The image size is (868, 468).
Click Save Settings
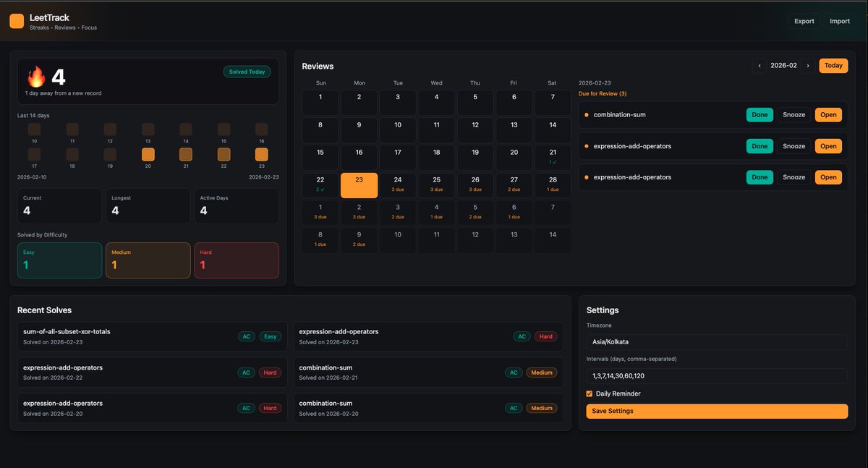point(716,411)
